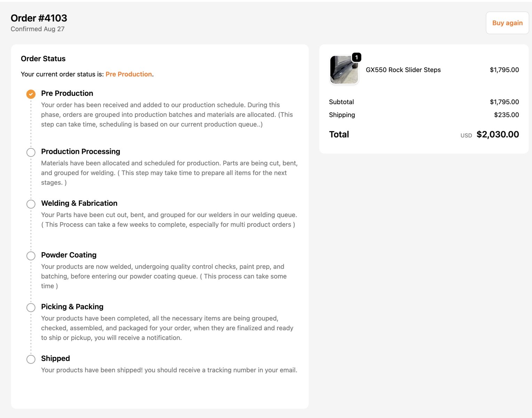Select the Shipped step title

coord(55,358)
